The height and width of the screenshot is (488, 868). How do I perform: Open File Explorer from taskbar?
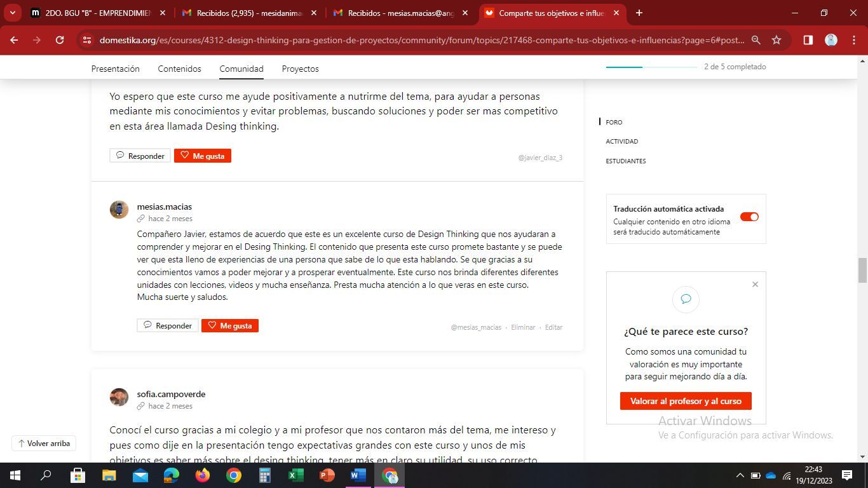109,475
